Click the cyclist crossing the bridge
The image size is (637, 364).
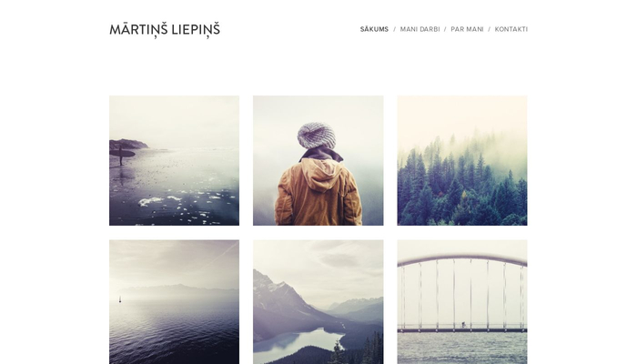pyautogui.click(x=464, y=325)
